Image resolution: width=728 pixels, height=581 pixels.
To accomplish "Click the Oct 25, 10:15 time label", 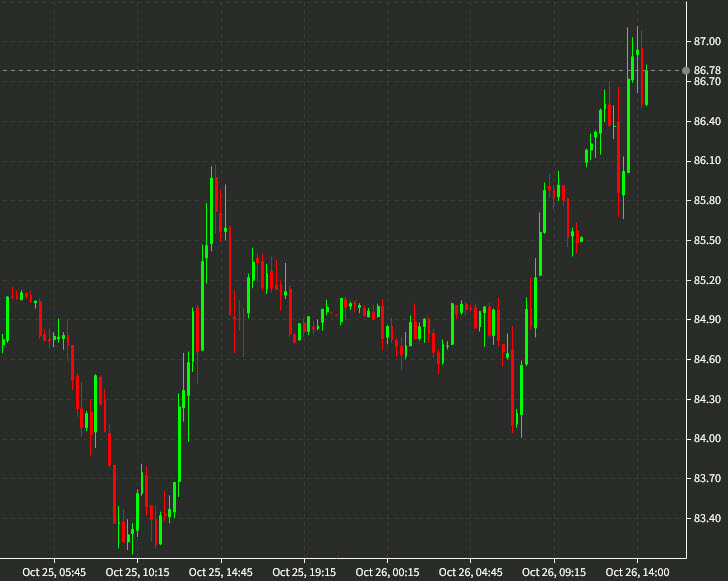I will tap(137, 572).
